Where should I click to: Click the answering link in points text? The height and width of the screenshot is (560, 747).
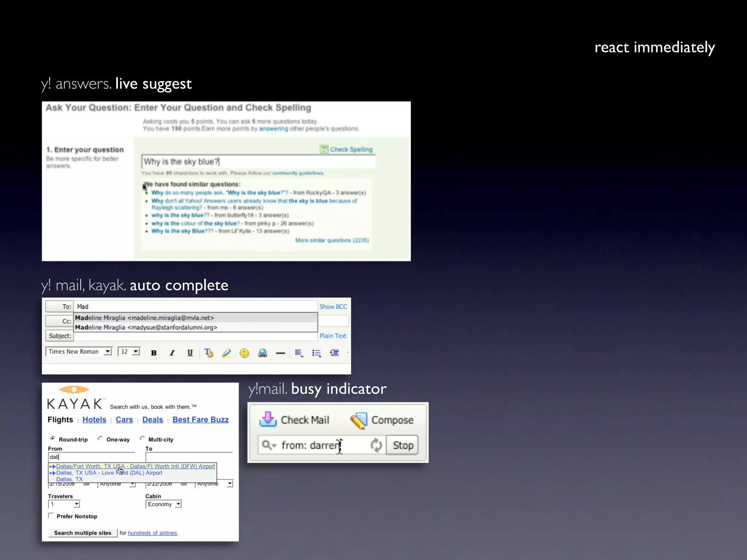(x=273, y=129)
